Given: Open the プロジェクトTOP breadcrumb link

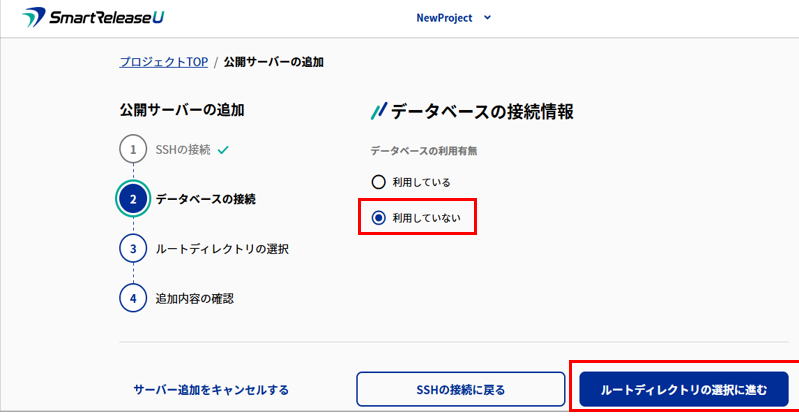Looking at the screenshot, I should click(164, 62).
